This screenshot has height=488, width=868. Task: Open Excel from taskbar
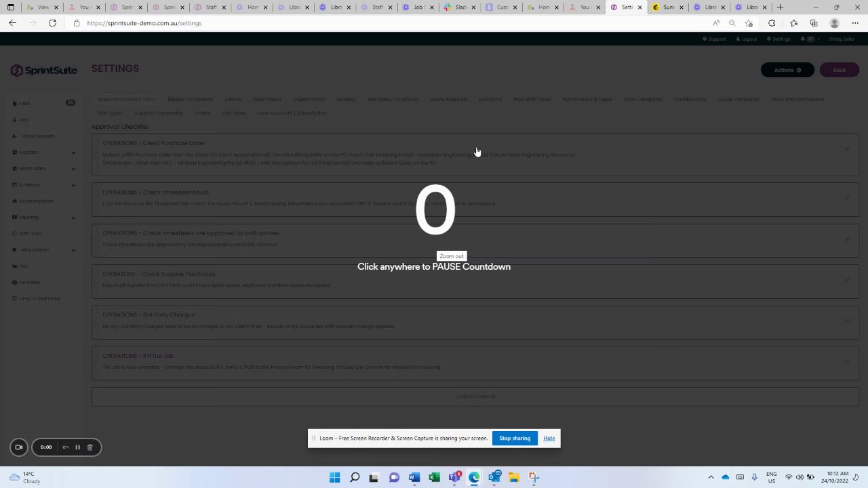point(434,477)
